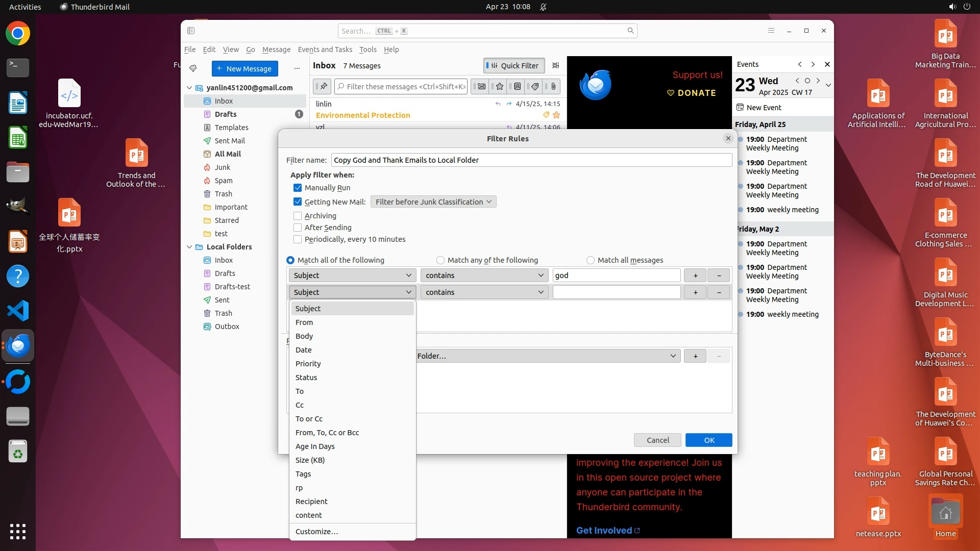Screen dimensions: 980x551
Task: Toggle the unread messages quick filter icon
Action: tap(481, 87)
